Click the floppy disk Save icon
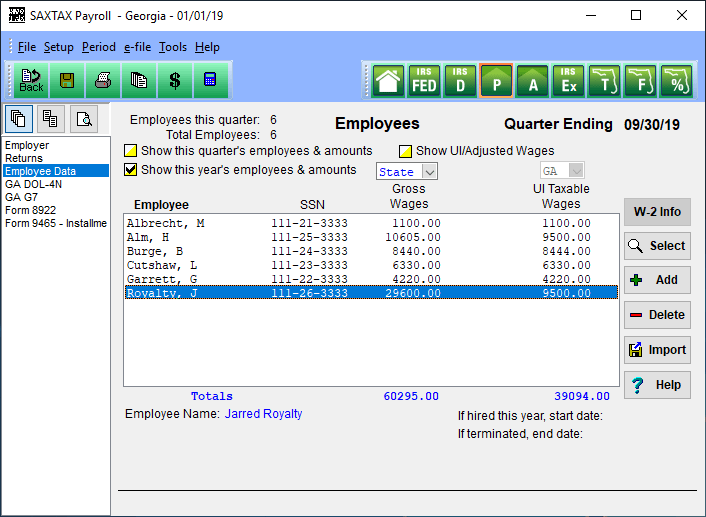The width and height of the screenshot is (706, 517). tap(67, 81)
